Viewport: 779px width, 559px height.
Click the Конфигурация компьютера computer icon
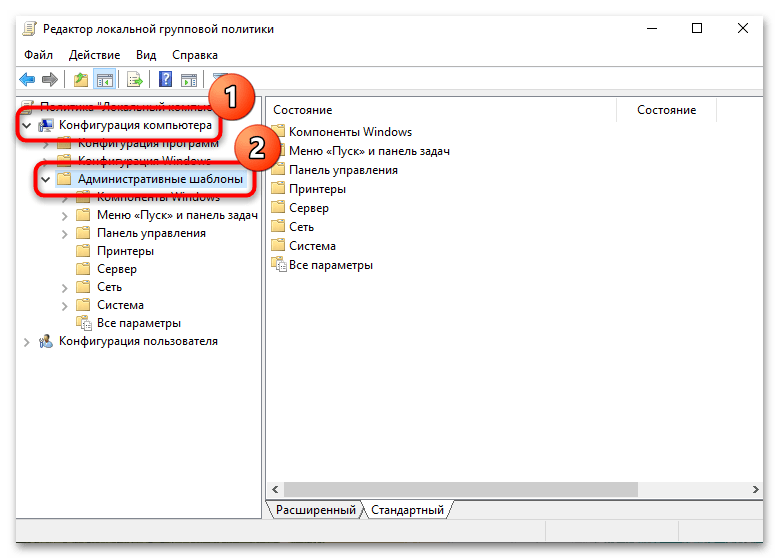point(46,125)
